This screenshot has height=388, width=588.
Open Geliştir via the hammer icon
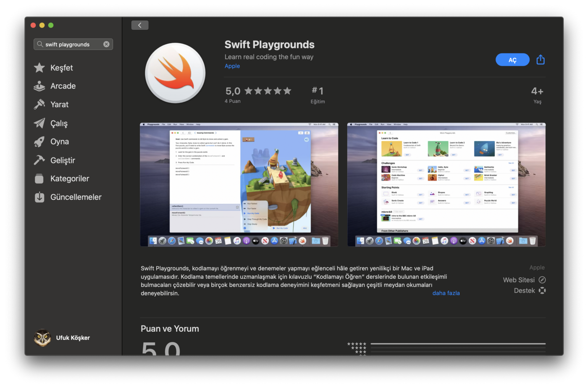[x=39, y=160]
